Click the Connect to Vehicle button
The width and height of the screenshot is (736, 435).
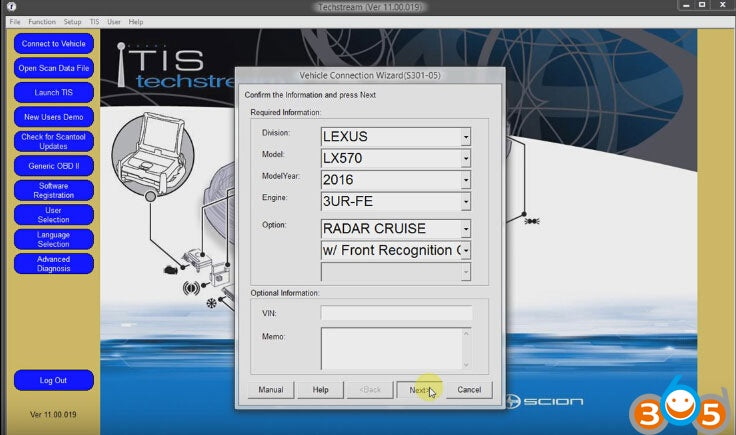(53, 44)
